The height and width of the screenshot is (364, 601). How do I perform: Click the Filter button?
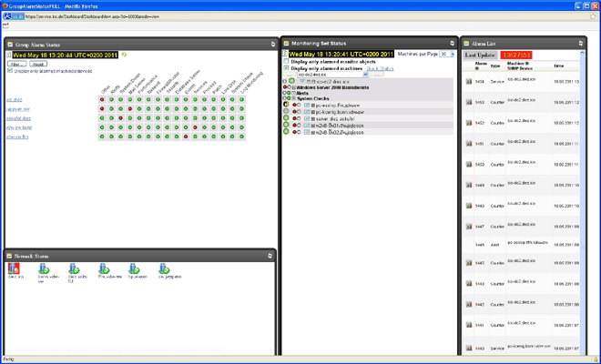(x=17, y=64)
